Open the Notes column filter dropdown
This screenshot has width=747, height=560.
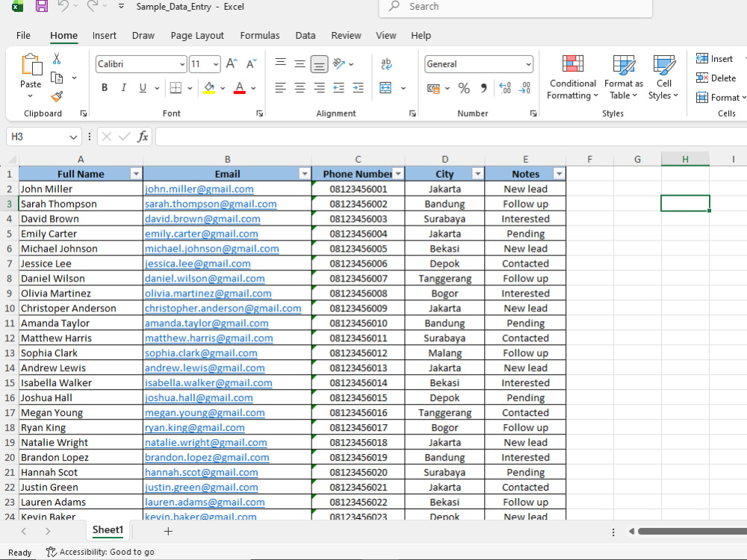559,174
